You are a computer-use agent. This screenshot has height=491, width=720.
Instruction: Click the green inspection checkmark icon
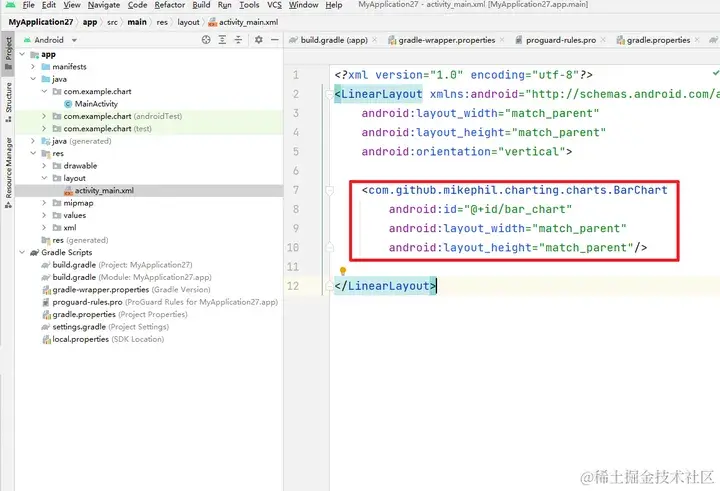point(716,73)
